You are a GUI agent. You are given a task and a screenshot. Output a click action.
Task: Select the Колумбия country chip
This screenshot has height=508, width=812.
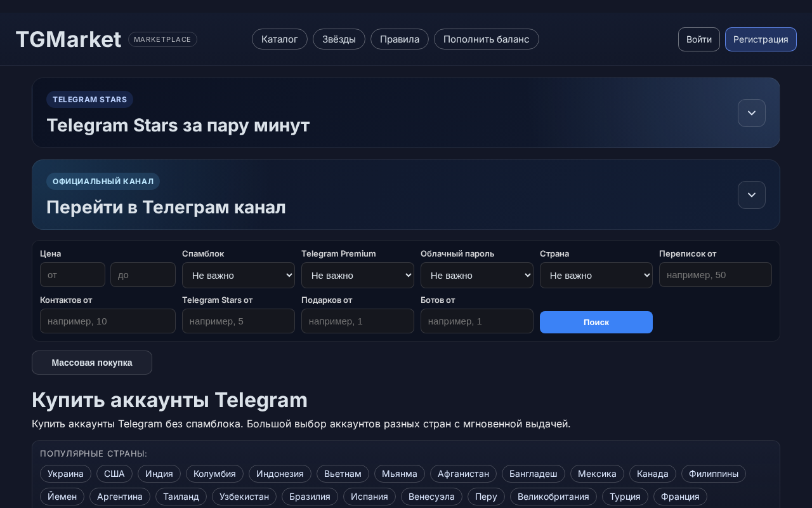pos(214,474)
